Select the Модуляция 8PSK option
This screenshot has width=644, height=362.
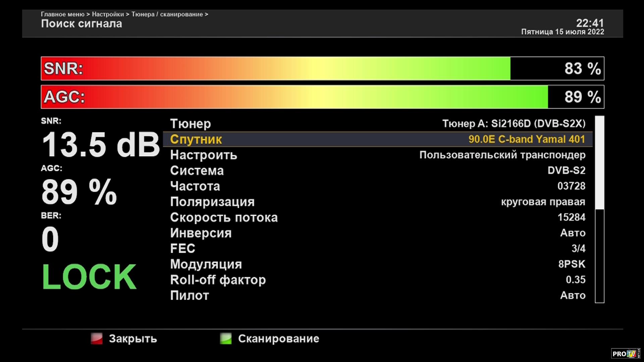(572, 264)
